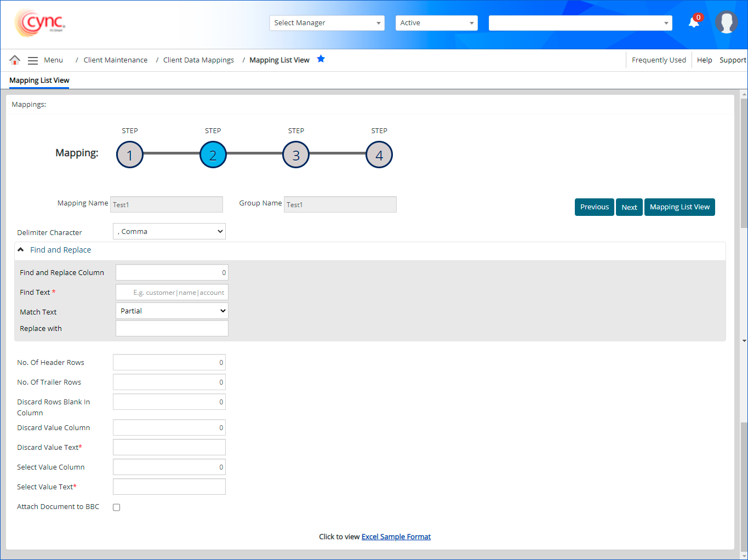Go to mapping Step 1 circle
Image resolution: width=748 pixels, height=560 pixels.
click(x=130, y=155)
